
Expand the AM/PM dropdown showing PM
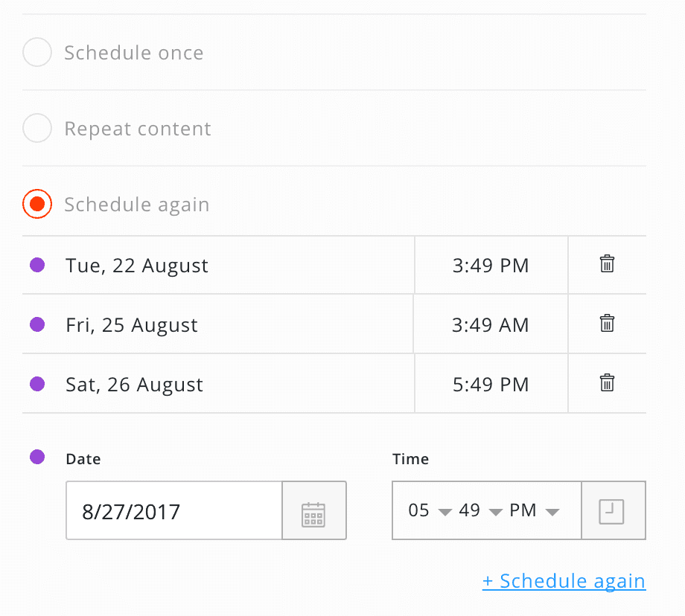[x=534, y=510]
